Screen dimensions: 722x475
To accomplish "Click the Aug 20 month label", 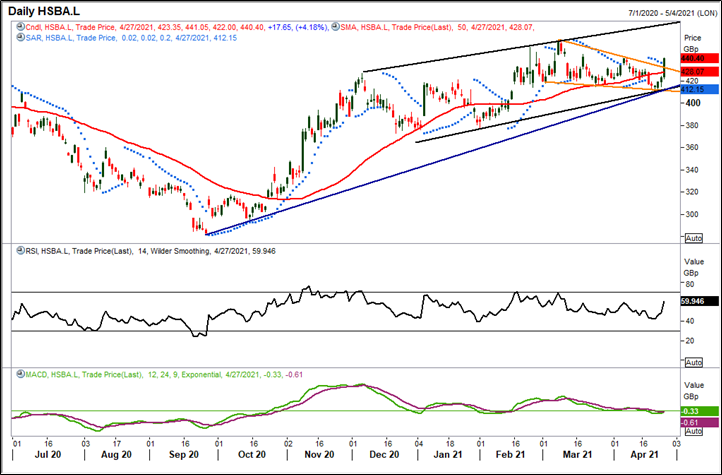I will (x=116, y=455).
